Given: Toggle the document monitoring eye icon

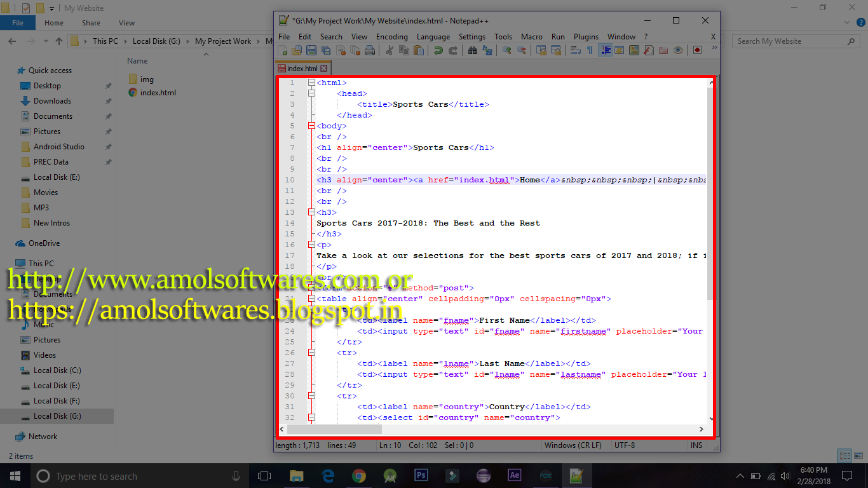Looking at the screenshot, I should [x=678, y=50].
